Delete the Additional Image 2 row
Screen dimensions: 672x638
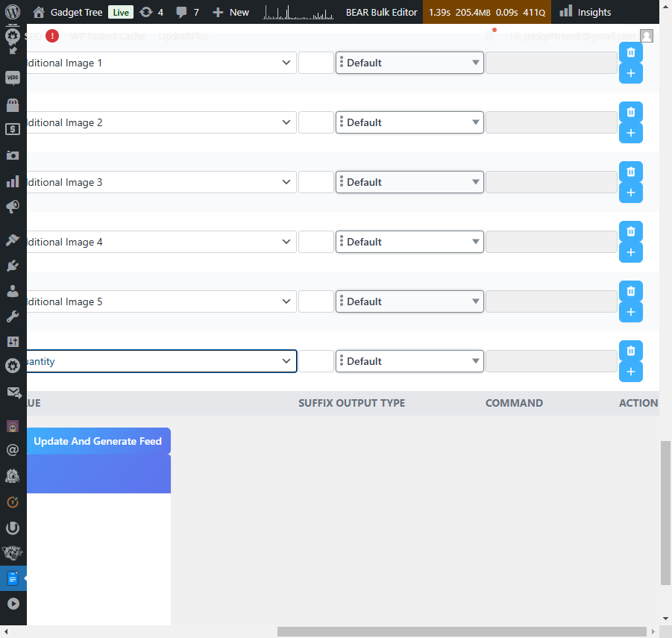[631, 112]
